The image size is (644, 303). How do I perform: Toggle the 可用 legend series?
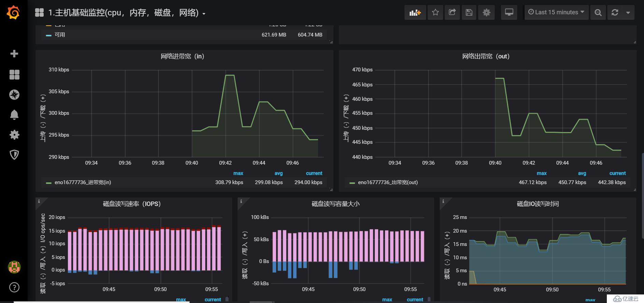tap(60, 35)
